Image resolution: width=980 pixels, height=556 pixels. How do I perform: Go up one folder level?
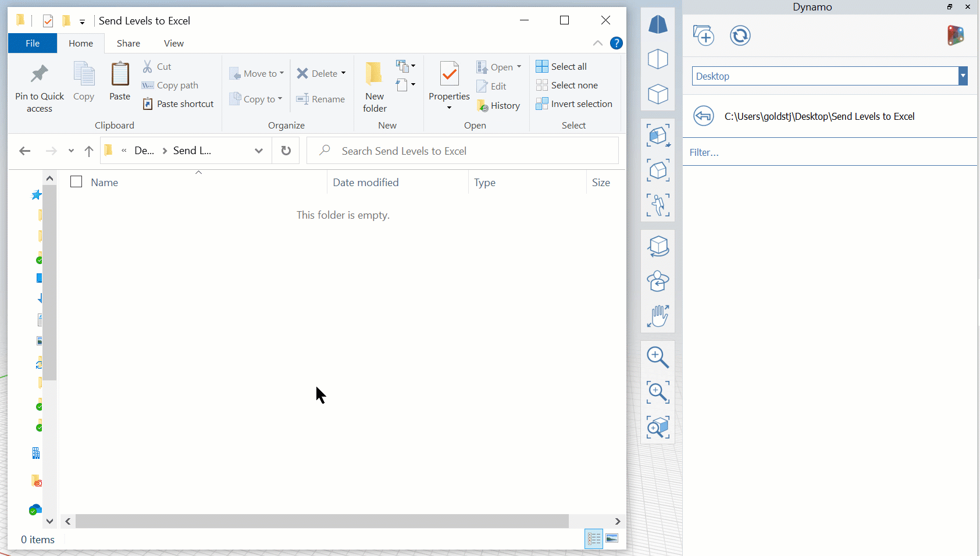click(89, 151)
